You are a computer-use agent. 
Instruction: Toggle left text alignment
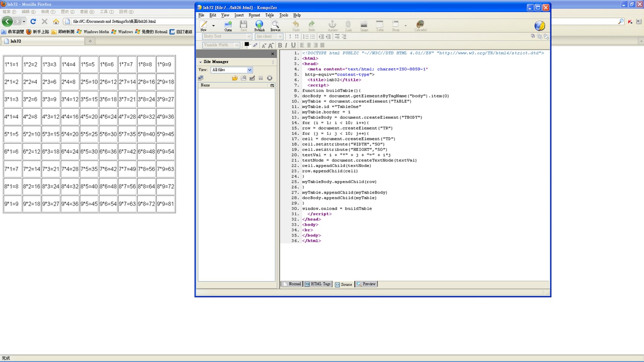[x=302, y=45]
